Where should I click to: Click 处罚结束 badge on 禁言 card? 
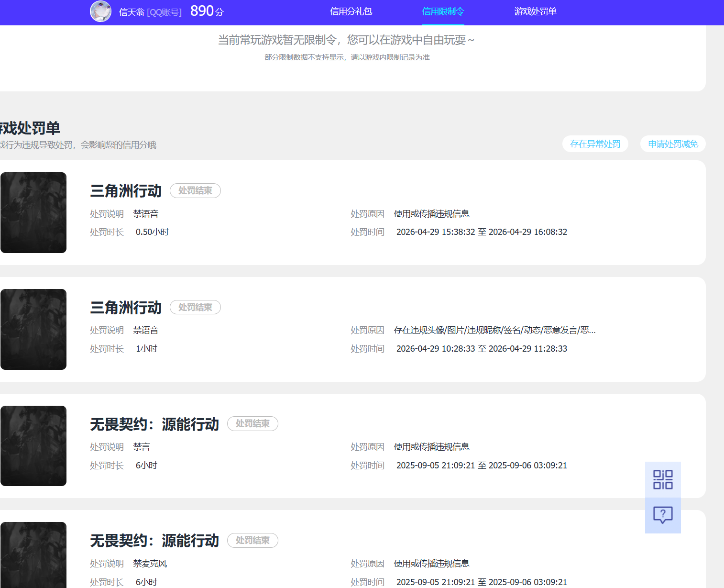(252, 423)
